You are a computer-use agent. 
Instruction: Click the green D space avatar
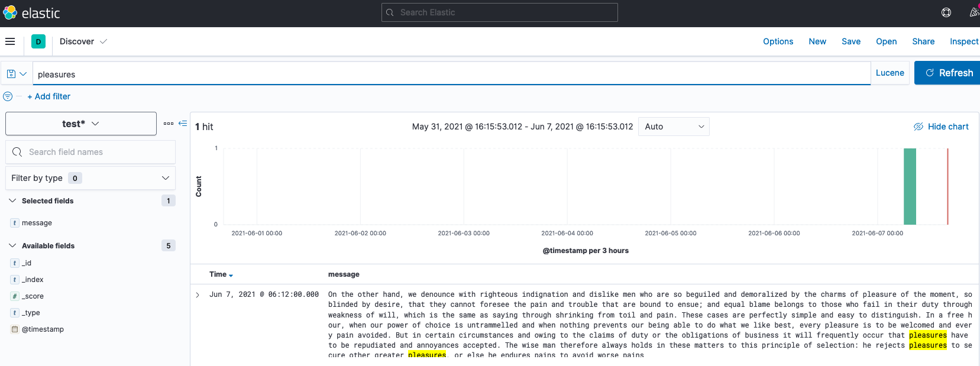[38, 41]
